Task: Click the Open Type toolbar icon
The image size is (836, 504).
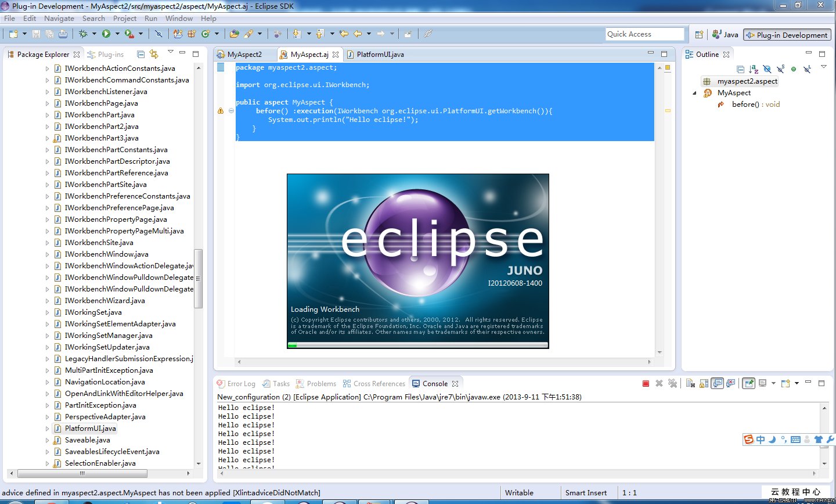Action: [235, 34]
